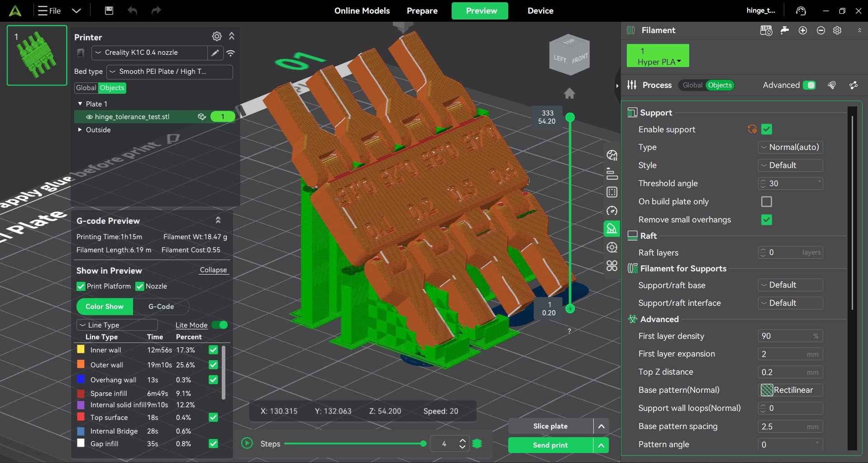This screenshot has height=463, width=868.
Task: Start the Steps playback button
Action: coord(247,444)
